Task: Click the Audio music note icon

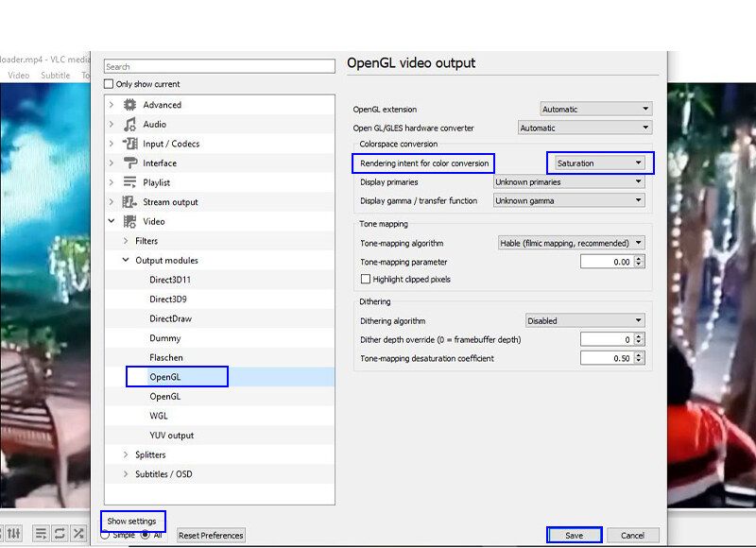Action: coord(129,124)
